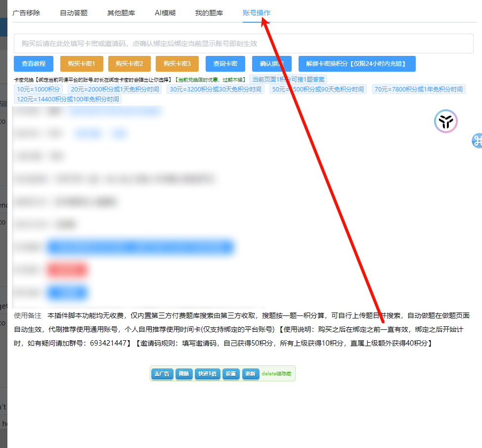
Task: Open the 自动答题 tab
Action: (74, 13)
